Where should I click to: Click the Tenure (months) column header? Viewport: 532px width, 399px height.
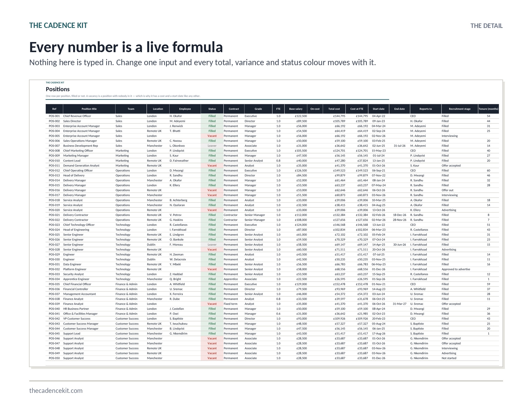[x=488, y=109]
